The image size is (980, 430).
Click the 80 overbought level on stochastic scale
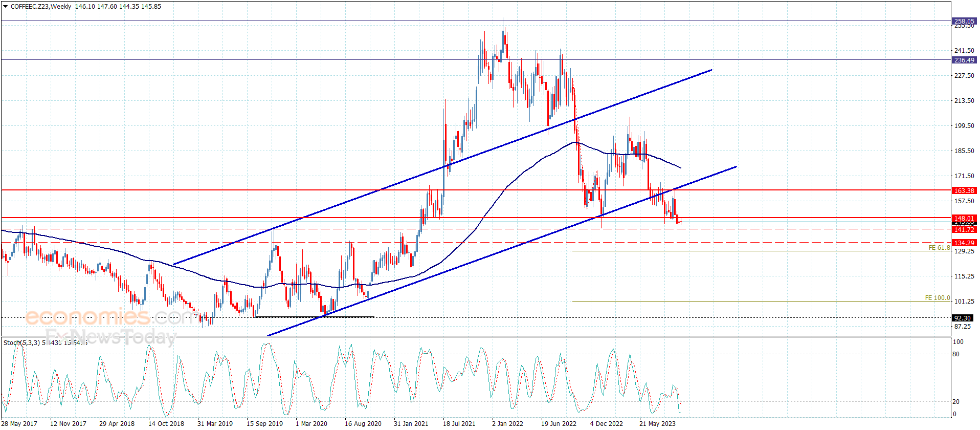[x=956, y=354]
